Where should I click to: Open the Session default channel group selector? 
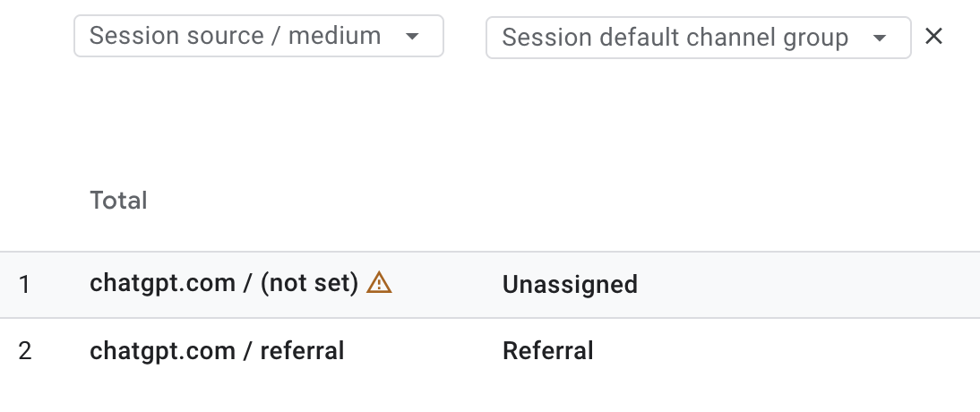698,38
